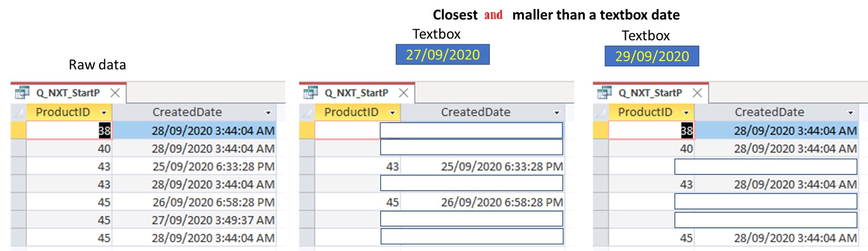The width and height of the screenshot is (868, 251).
Task: Select 26/09/2020 6:58:28 PM in Raw data table
Action: click(194, 202)
